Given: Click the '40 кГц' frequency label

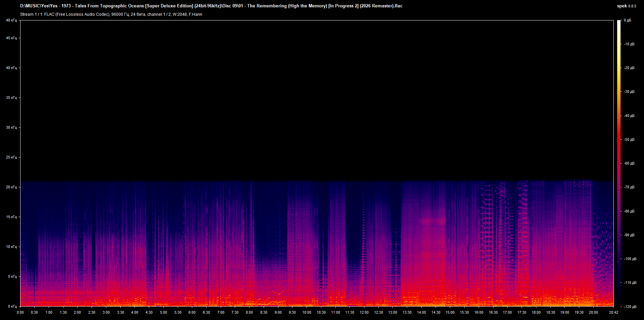Looking at the screenshot, I should pos(11,68).
